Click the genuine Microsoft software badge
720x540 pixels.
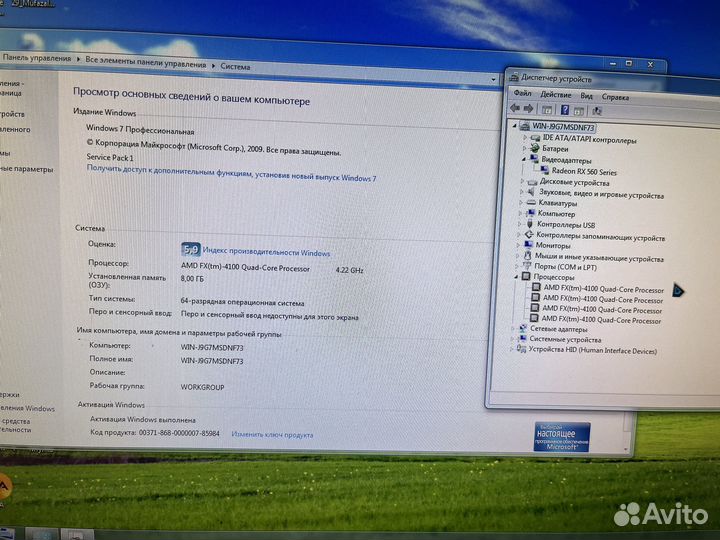pyautogui.click(x=562, y=438)
